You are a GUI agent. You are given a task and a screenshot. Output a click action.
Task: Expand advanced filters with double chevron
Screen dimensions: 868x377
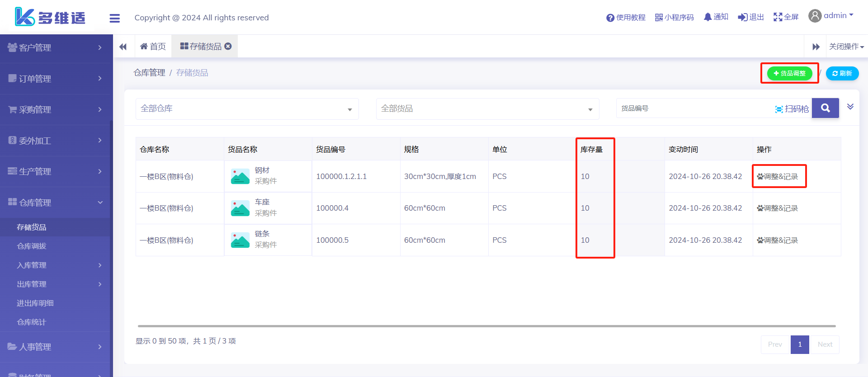[x=850, y=107]
